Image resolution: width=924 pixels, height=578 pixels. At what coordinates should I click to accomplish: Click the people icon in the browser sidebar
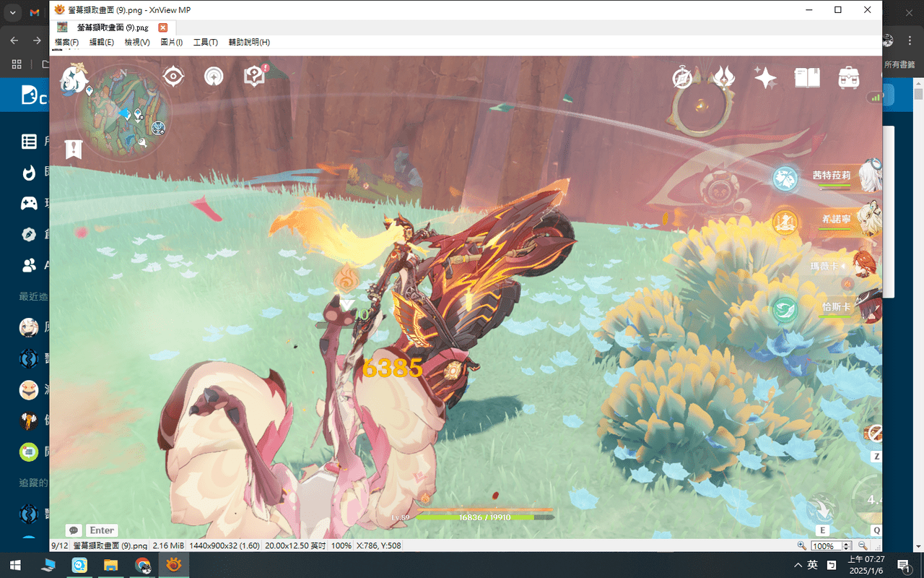tap(29, 266)
